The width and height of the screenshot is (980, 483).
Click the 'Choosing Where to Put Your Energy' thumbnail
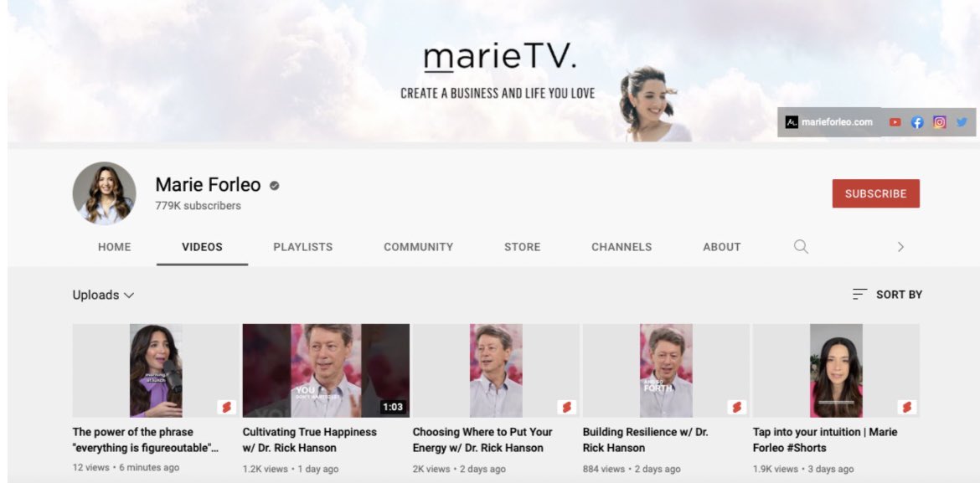pos(496,371)
